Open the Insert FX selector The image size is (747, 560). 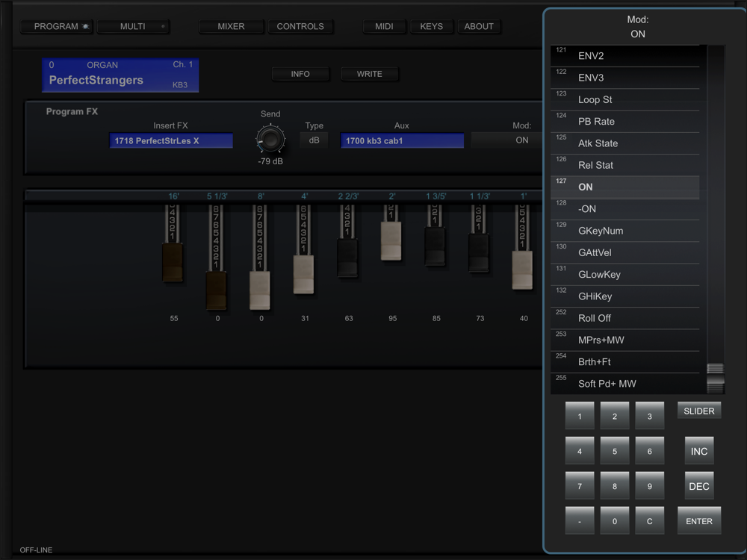[x=171, y=141]
